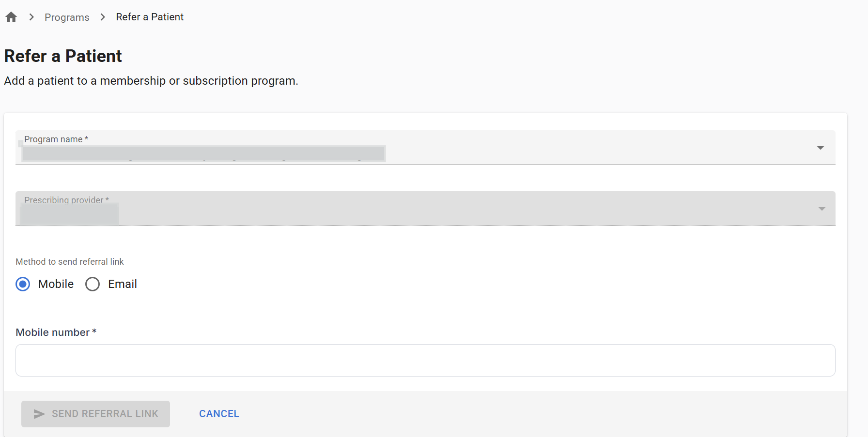
Task: Go to home via the house icon
Action: [x=11, y=17]
